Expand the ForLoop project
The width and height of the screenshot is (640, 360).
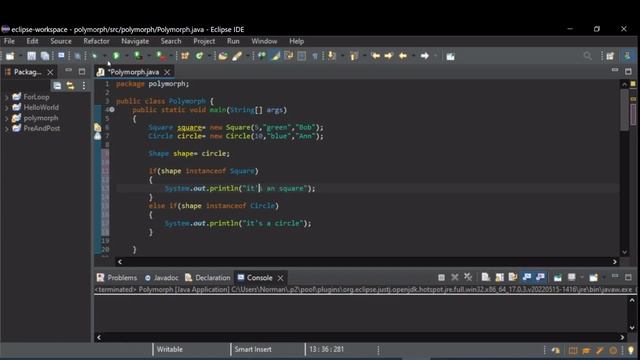click(7, 97)
